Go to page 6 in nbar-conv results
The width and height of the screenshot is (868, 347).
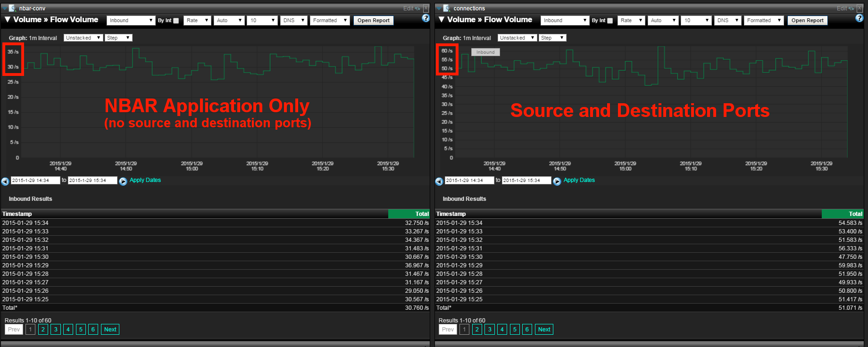[93, 330]
